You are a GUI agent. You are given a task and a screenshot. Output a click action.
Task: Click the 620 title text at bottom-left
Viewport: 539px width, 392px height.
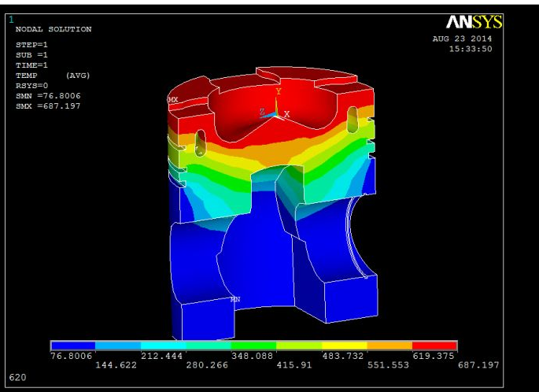coord(17,378)
